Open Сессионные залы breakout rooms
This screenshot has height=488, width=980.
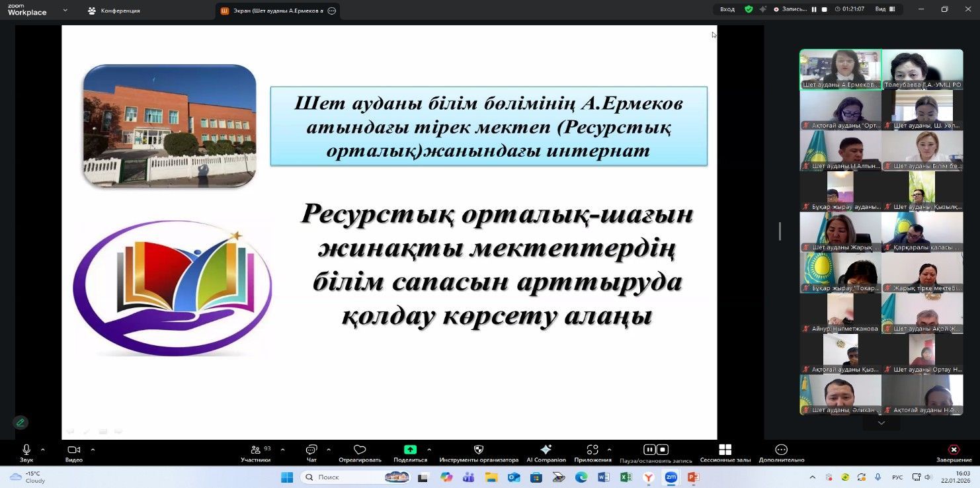tap(725, 453)
